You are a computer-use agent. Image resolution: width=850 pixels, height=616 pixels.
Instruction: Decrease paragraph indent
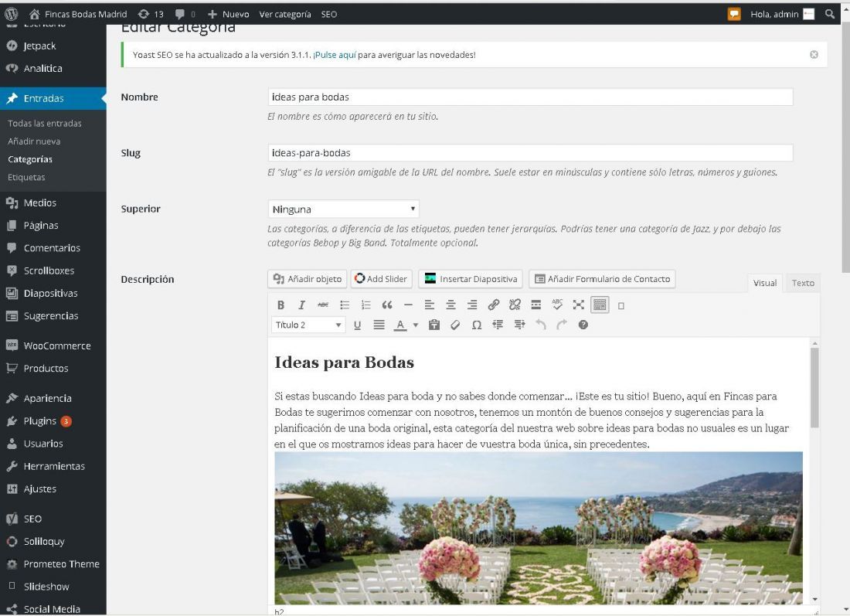(x=498, y=325)
